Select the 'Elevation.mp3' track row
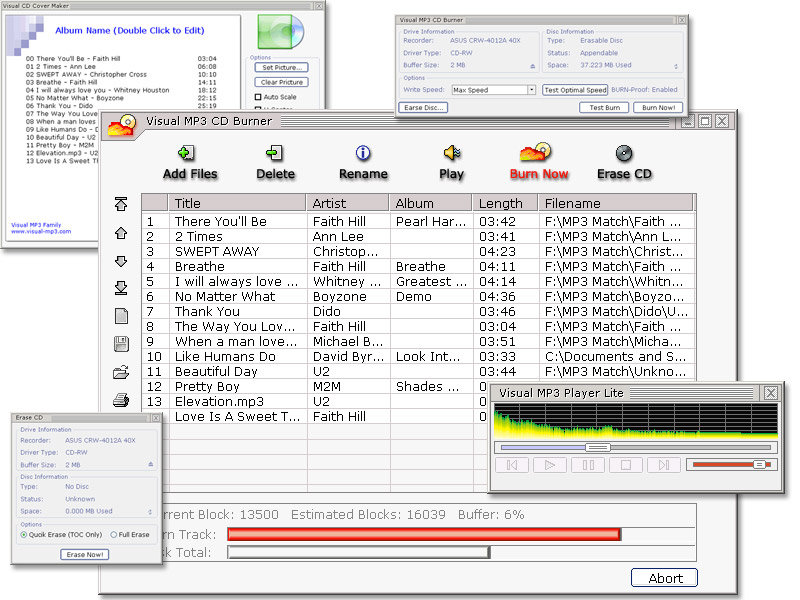Screen dimensions: 800x600 coord(315,402)
